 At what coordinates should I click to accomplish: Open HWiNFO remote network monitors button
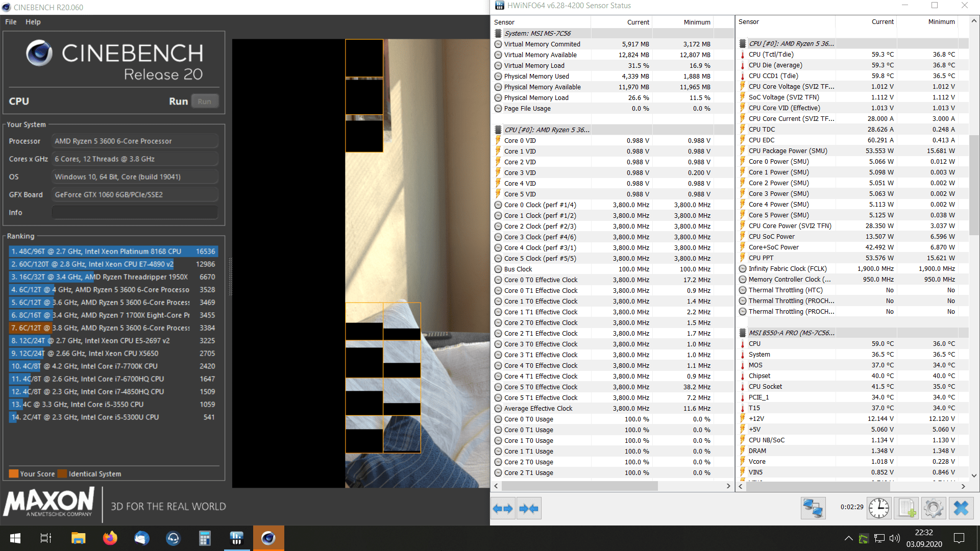[x=813, y=508]
